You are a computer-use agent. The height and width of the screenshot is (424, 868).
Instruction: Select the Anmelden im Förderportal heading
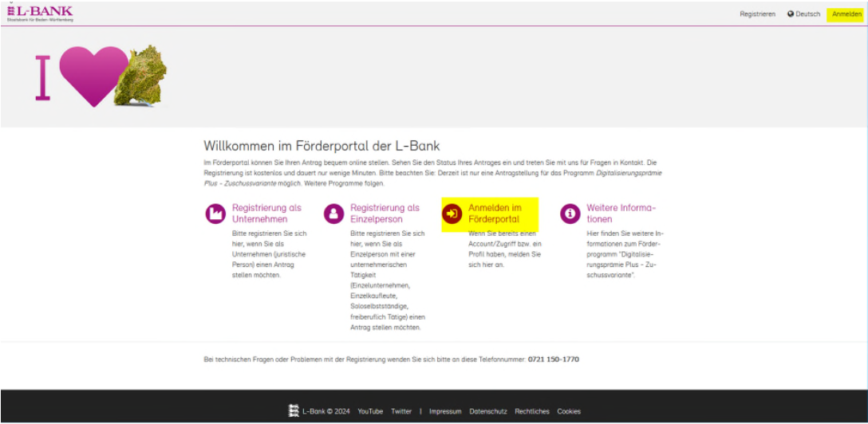[495, 213]
